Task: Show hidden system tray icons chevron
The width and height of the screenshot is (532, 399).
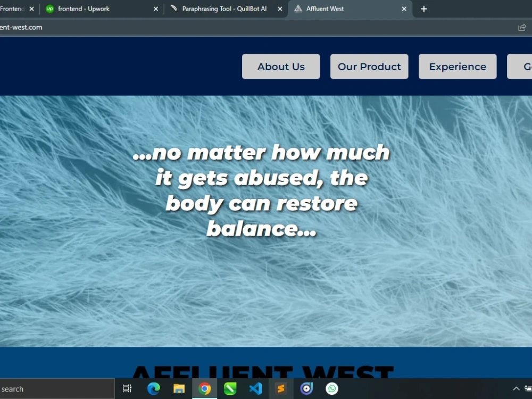Action: pos(516,388)
